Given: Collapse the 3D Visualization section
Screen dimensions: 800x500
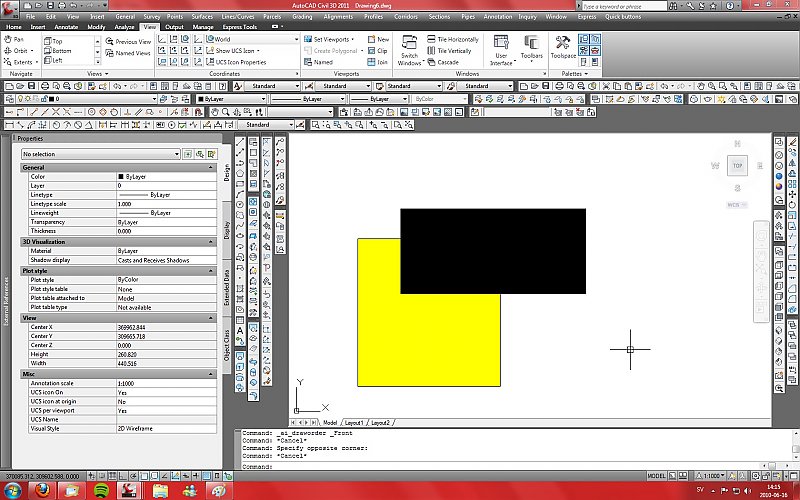Looking at the screenshot, I should [x=210, y=242].
